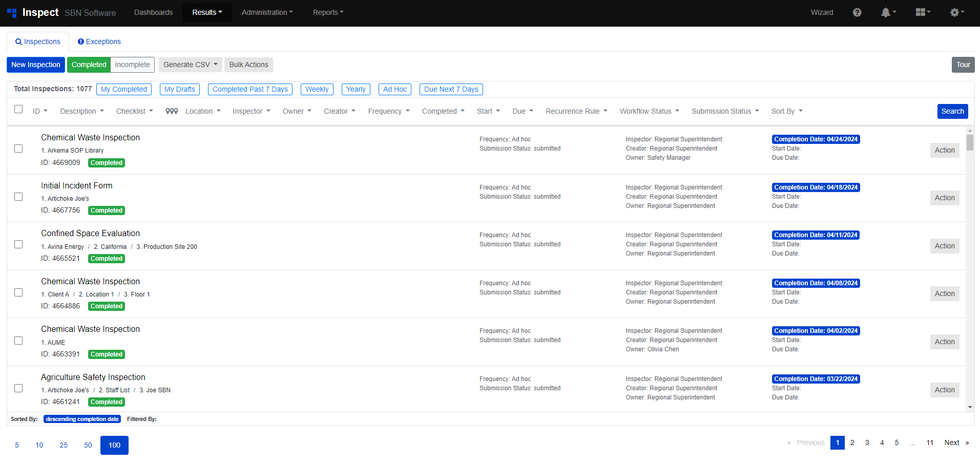Screen dimensions: 980x464
Task: Open the Administration menu
Action: click(267, 12)
